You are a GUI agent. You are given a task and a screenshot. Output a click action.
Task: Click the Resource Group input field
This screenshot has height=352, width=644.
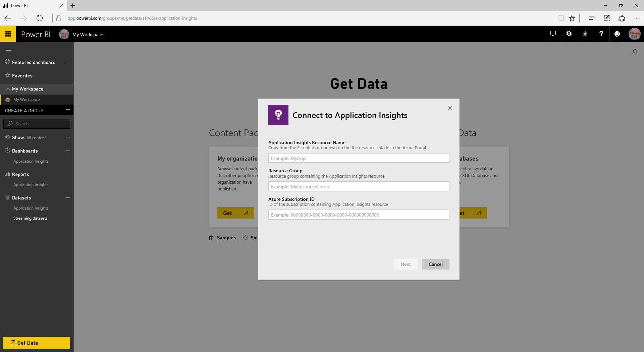pos(359,186)
